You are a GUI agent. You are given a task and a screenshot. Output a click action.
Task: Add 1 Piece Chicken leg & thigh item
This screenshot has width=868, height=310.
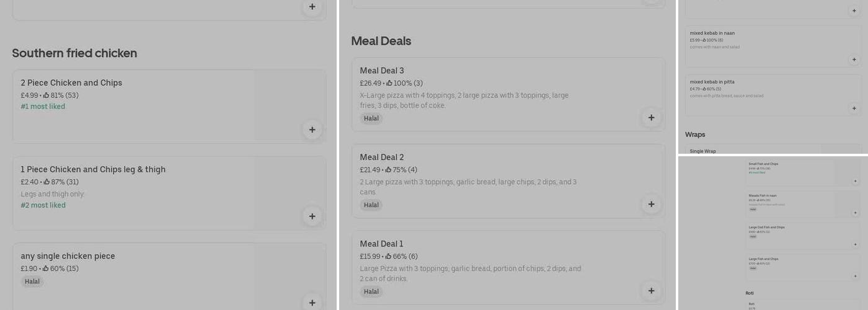coord(312,216)
